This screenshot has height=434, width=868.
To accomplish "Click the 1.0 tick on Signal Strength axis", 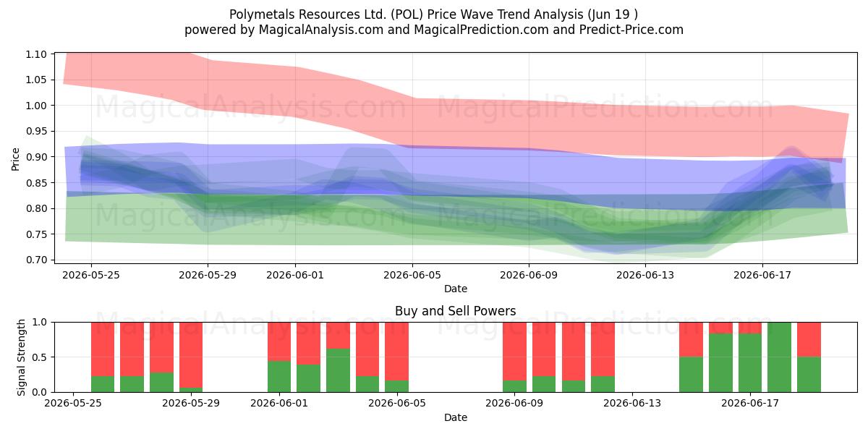I will [x=41, y=322].
